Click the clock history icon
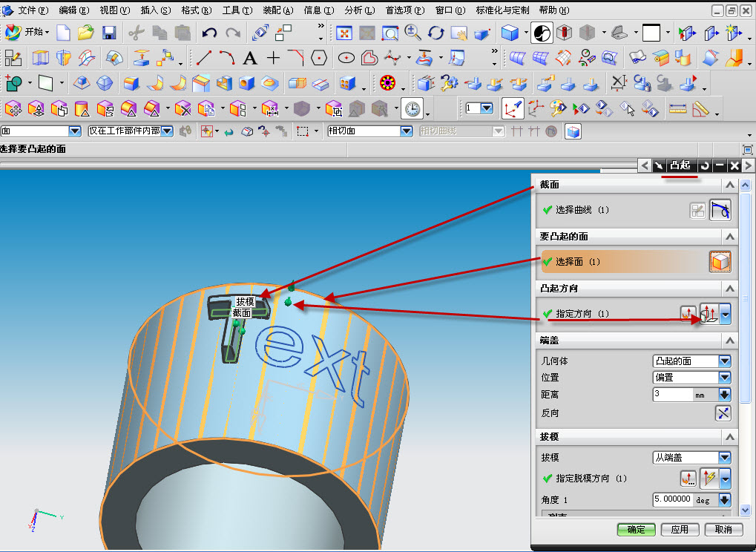The height and width of the screenshot is (552, 756). (x=412, y=109)
